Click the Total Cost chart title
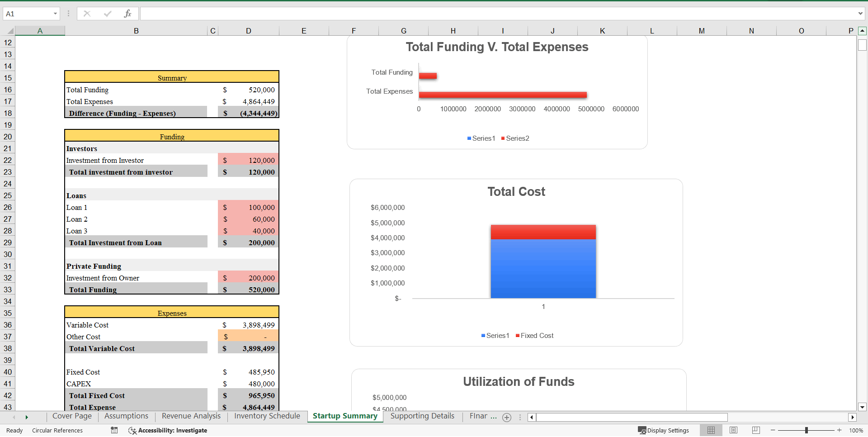The width and height of the screenshot is (868, 437). click(x=516, y=192)
